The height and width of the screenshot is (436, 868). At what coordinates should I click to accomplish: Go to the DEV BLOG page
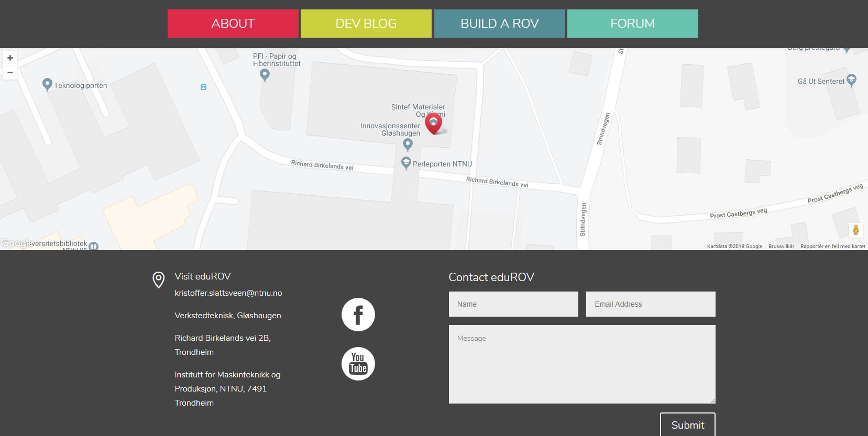pos(366,24)
